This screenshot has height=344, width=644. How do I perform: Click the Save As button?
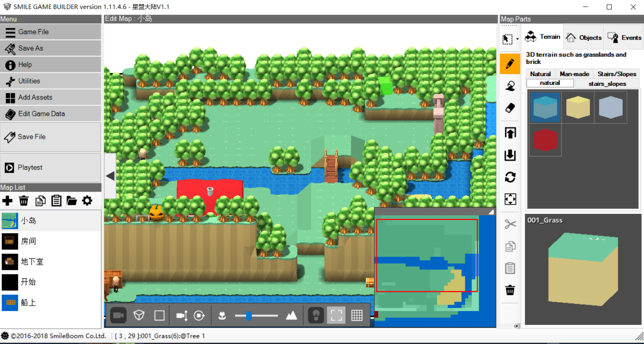coord(50,48)
